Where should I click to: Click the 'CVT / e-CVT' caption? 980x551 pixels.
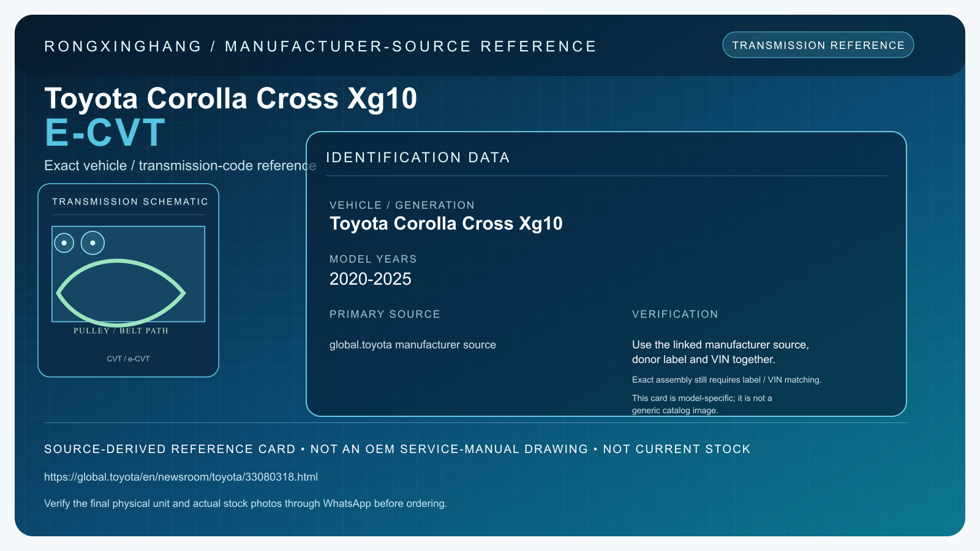[128, 359]
